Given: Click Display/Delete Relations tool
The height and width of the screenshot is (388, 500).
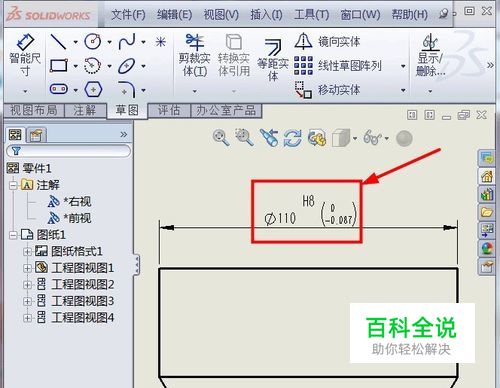Looking at the screenshot, I should tap(430, 55).
